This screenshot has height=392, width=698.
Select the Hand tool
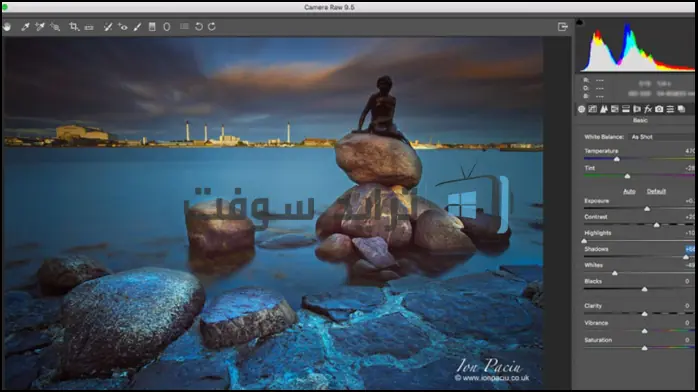pos(7,27)
